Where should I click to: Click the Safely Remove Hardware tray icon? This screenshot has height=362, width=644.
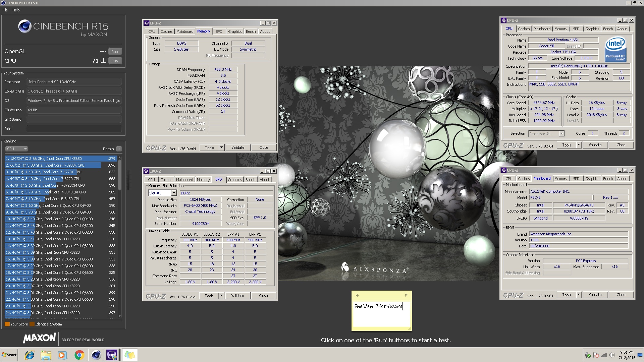pyautogui.click(x=588, y=355)
